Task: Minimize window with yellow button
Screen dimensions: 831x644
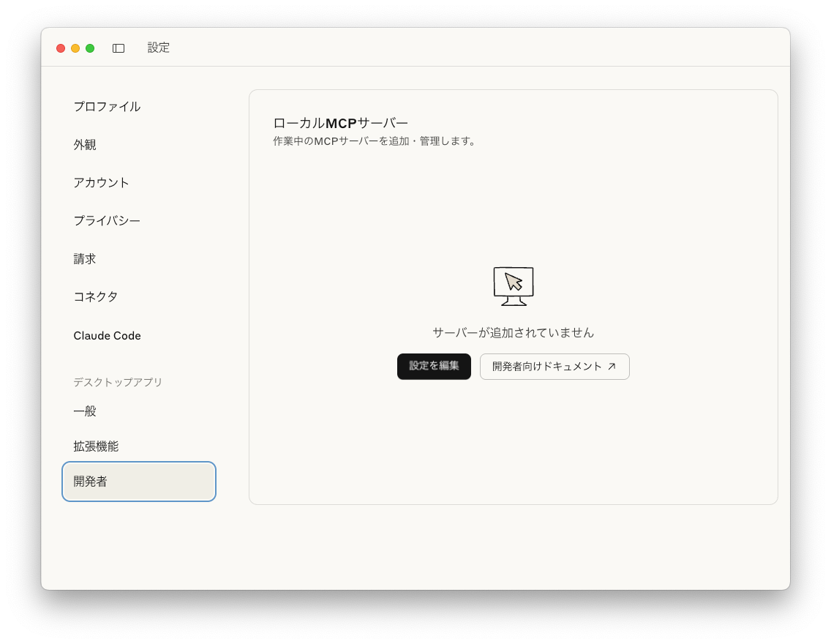Action: [75, 48]
